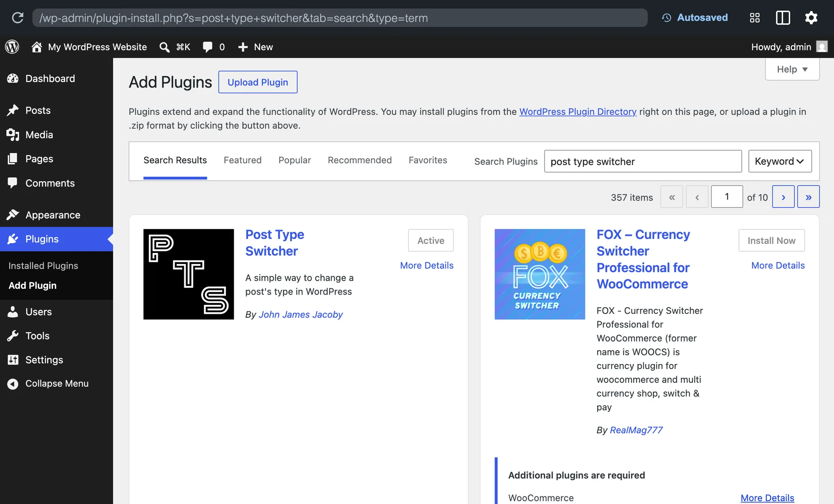Click the Settings sliders icon
The width and height of the screenshot is (834, 504).
(x=13, y=360)
